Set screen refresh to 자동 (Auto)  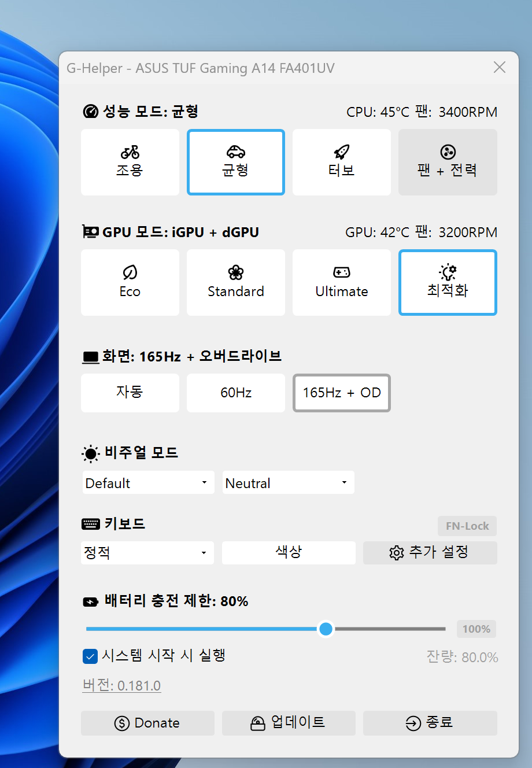[x=130, y=393]
